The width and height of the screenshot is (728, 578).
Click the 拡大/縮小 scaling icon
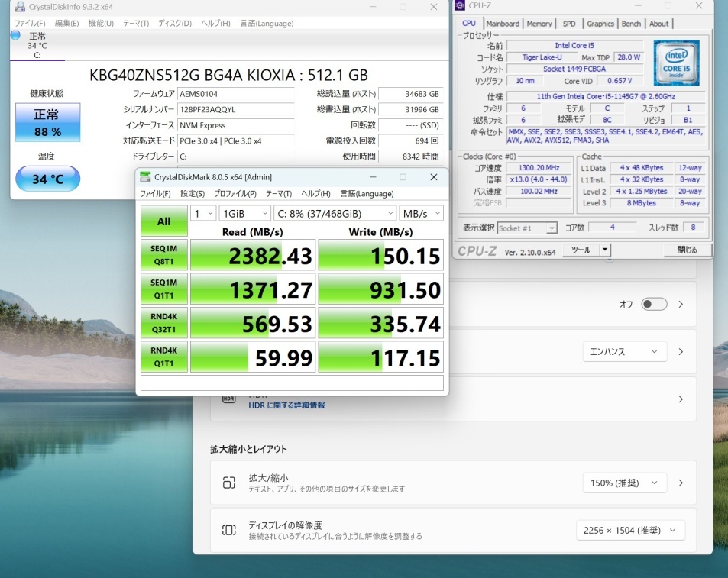pyautogui.click(x=229, y=483)
